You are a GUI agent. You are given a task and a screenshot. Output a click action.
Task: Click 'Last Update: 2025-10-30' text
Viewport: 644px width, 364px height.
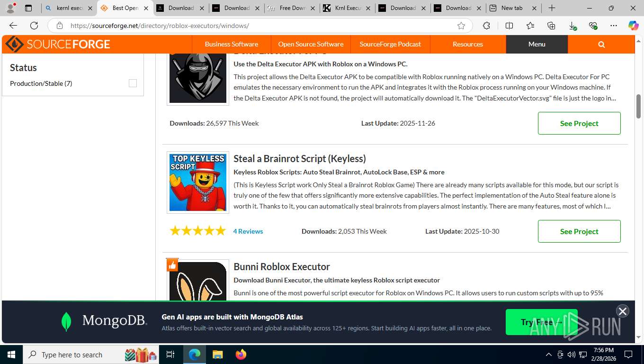point(462,231)
